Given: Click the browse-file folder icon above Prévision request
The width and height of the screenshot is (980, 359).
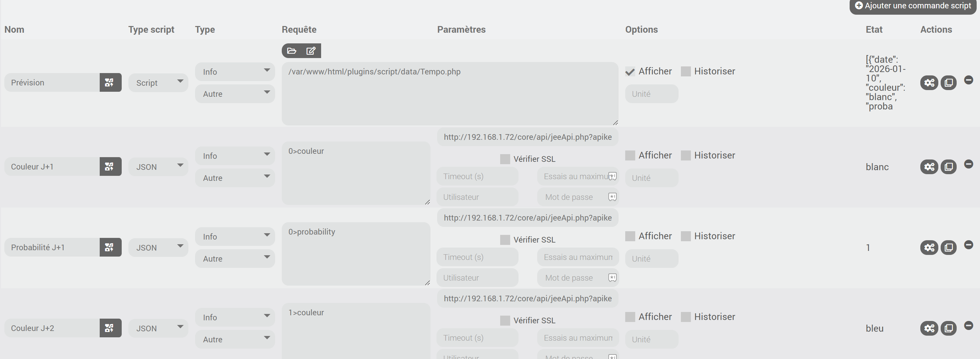Looking at the screenshot, I should pyautogui.click(x=292, y=51).
